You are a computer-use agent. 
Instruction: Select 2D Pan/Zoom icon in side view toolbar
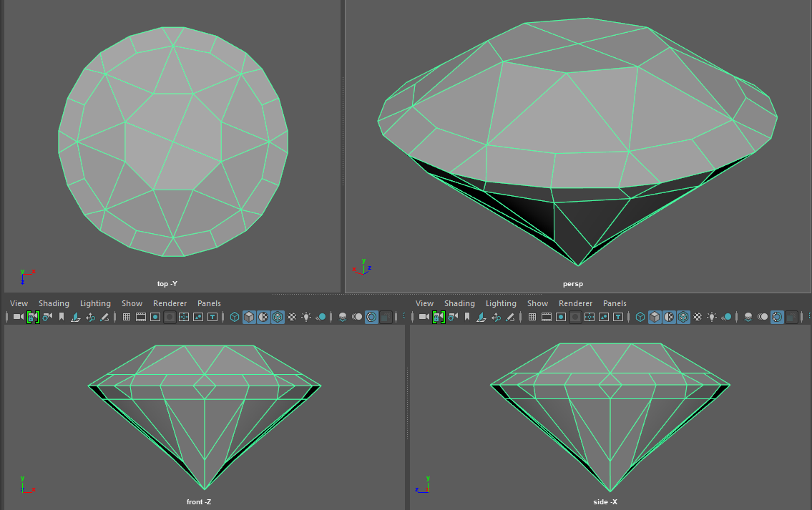tap(496, 317)
